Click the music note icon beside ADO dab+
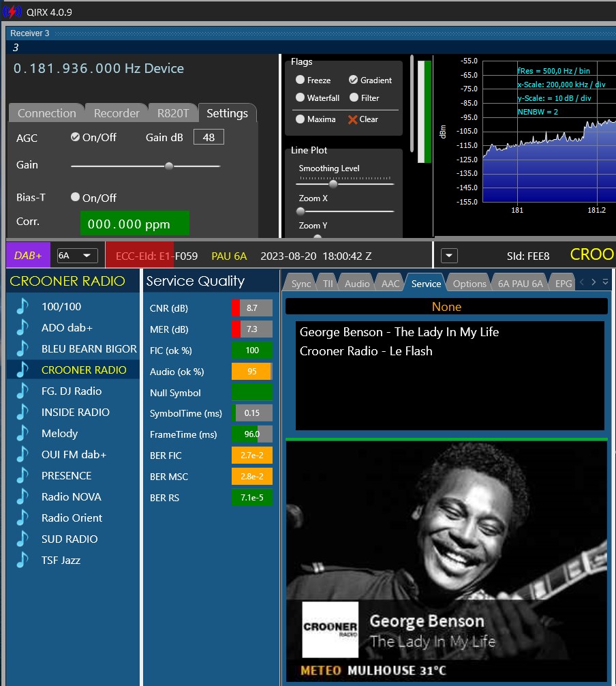 [x=22, y=327]
